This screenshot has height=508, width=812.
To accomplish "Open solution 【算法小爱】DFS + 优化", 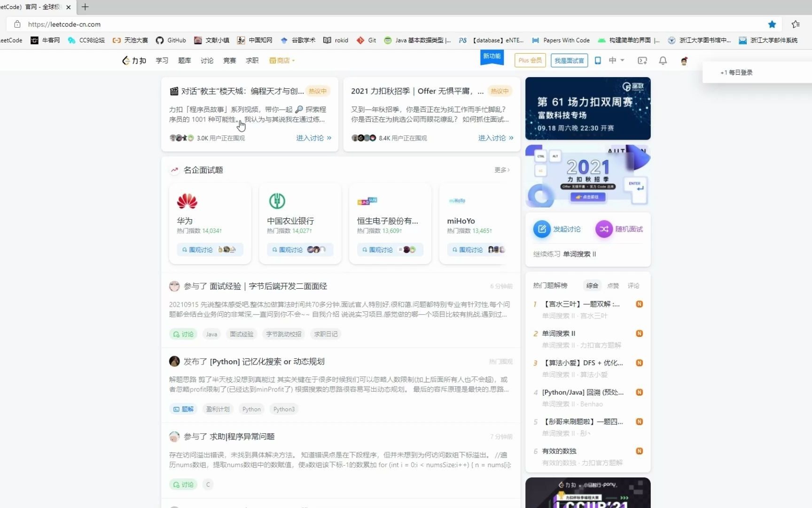I will (x=583, y=363).
